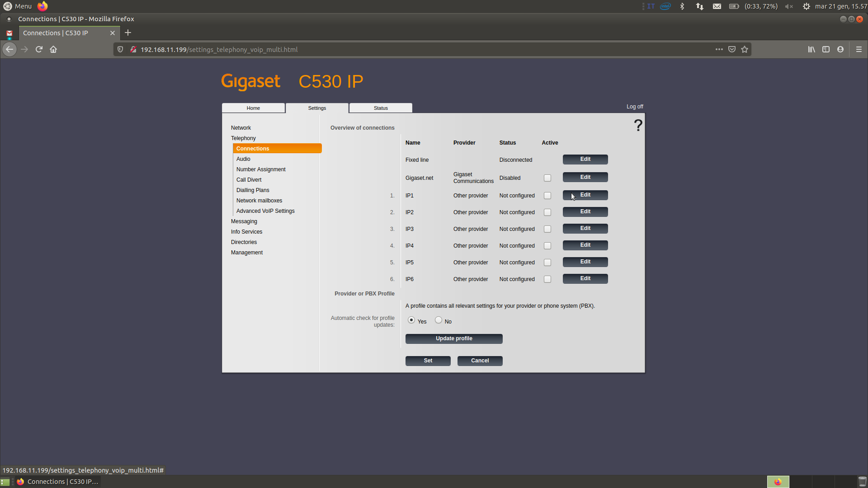Click the Update profile button
Image resolution: width=868 pixels, height=488 pixels.
[454, 339]
